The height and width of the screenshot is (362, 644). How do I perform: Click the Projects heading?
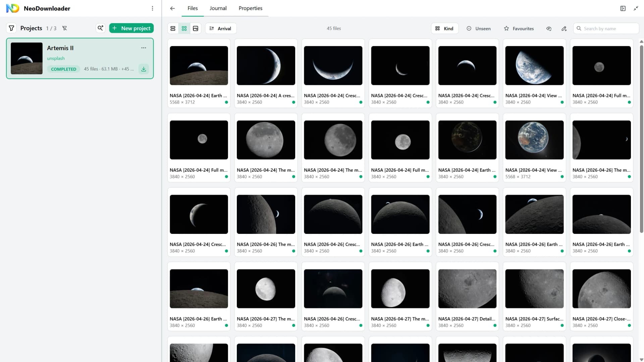[31, 28]
